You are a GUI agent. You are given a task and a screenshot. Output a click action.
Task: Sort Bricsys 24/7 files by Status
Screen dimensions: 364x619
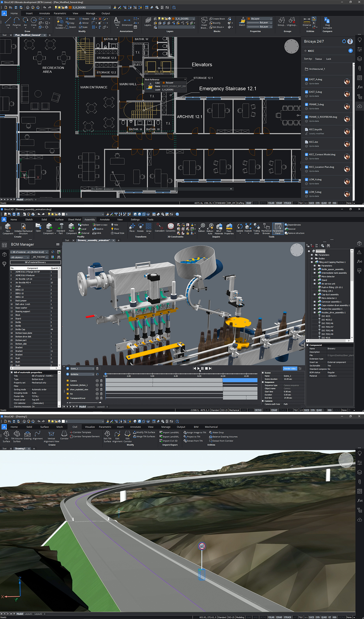318,59
